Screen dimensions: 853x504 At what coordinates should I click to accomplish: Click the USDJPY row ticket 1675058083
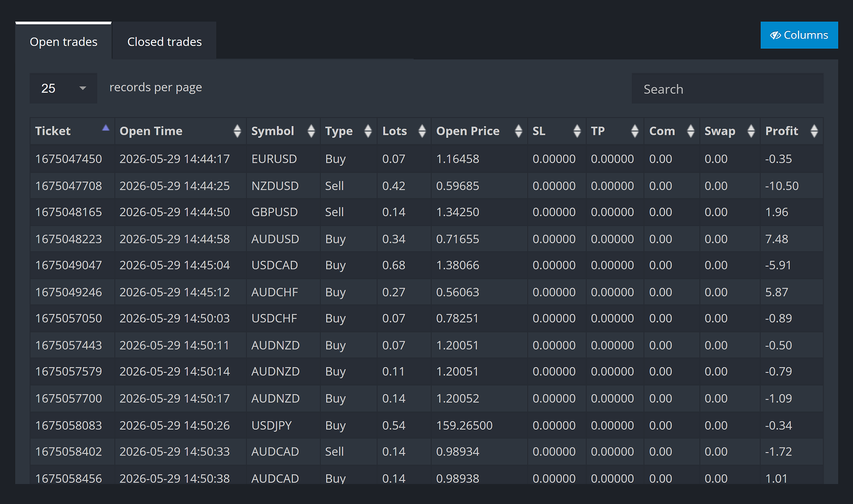(68, 425)
